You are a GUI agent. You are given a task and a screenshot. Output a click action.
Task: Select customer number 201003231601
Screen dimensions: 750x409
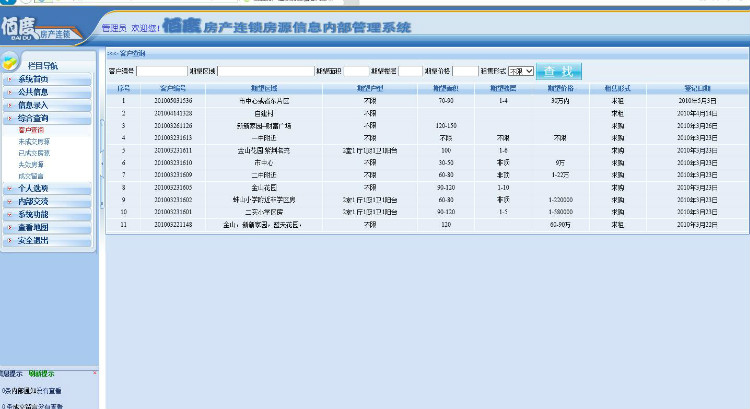(173, 212)
